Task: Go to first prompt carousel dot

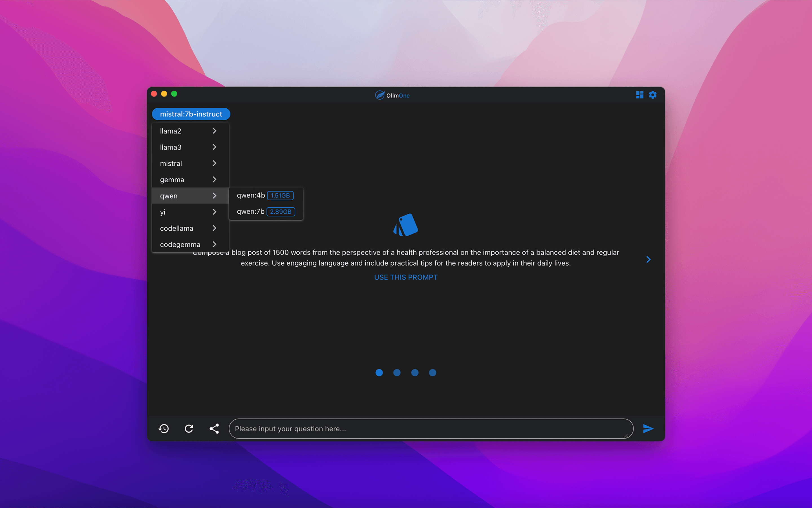Action: (379, 372)
